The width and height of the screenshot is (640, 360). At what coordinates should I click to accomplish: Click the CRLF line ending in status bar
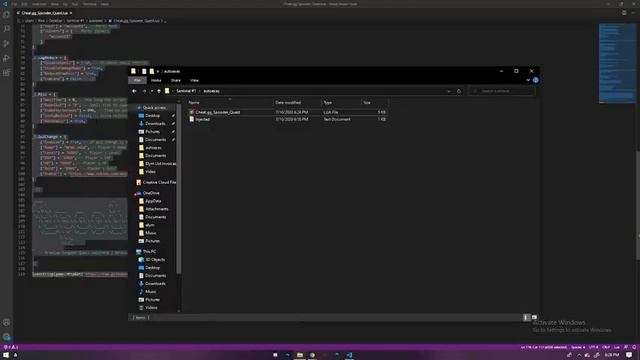pyautogui.click(x=606, y=347)
